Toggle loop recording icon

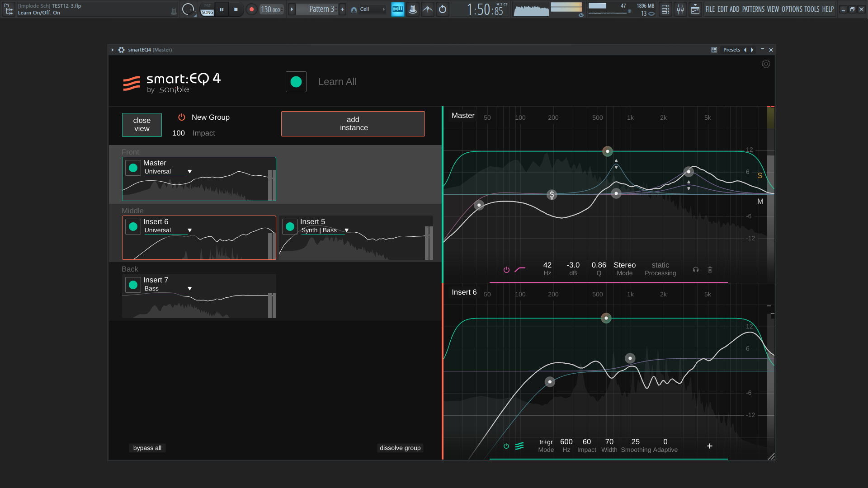(443, 9)
